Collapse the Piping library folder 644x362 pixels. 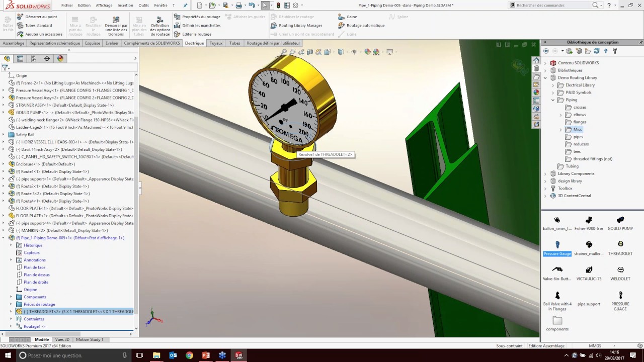(x=553, y=100)
